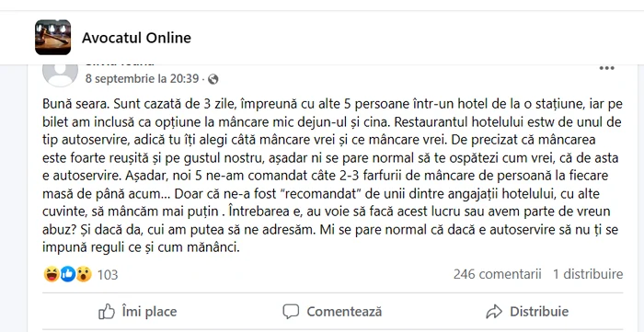Click the Comentează button label
This screenshot has width=644, height=332.
344,312
